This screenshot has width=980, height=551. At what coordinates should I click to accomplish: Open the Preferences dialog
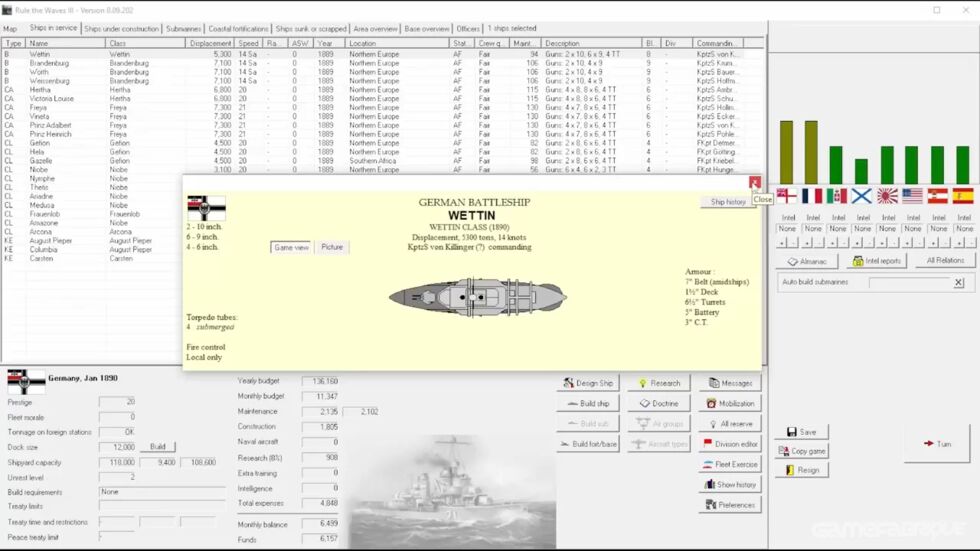point(730,505)
